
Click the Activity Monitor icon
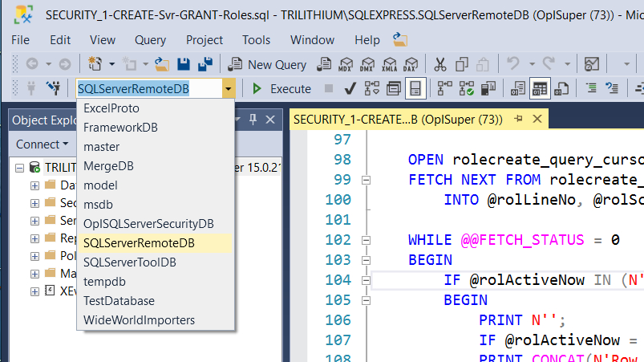(x=591, y=64)
